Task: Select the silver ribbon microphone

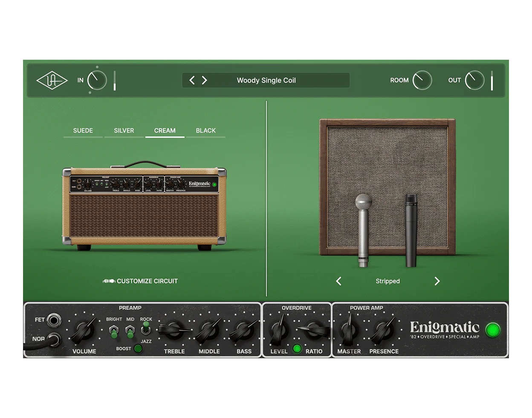Action: (363, 230)
